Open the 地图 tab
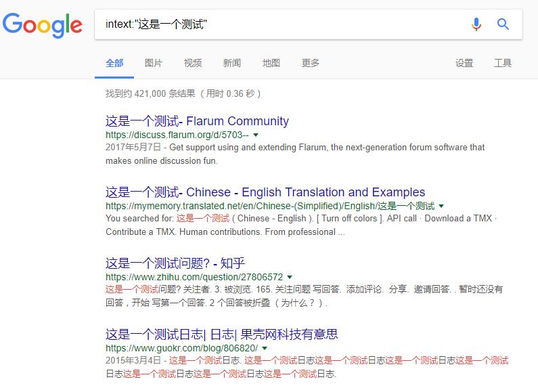 pos(271,63)
